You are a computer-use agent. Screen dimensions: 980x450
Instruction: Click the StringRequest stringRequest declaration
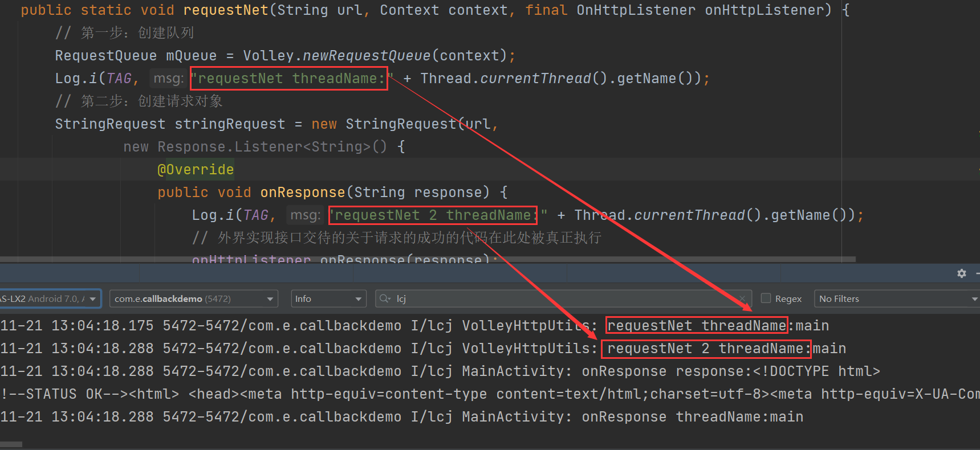276,124
